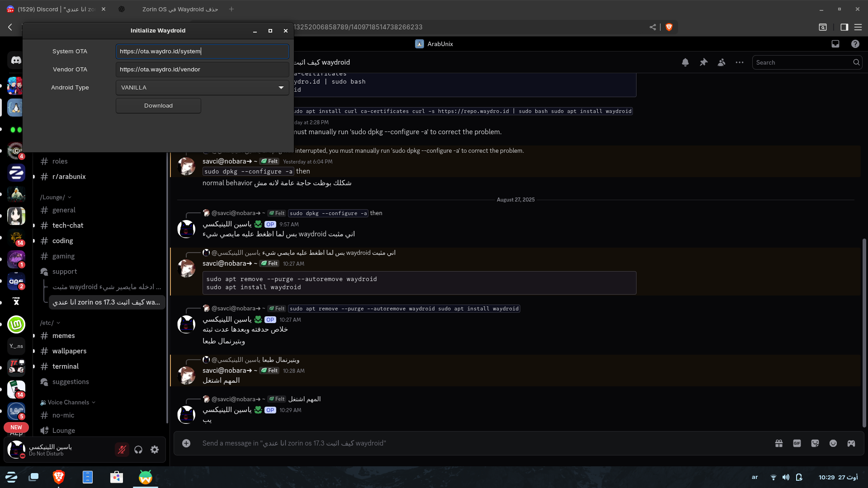Viewport: 868px width, 488px height.
Task: Open the Zorin server icon in server list
Action: point(16,173)
